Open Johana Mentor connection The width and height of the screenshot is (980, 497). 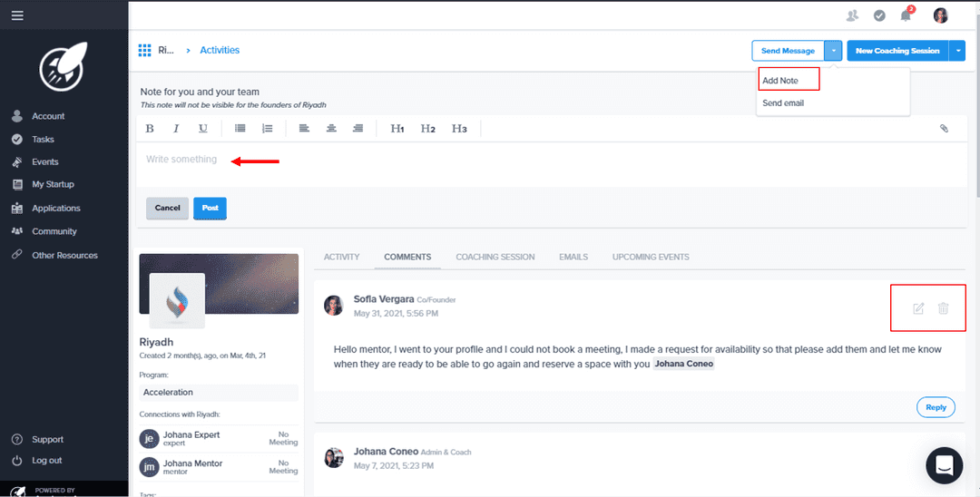click(219, 467)
